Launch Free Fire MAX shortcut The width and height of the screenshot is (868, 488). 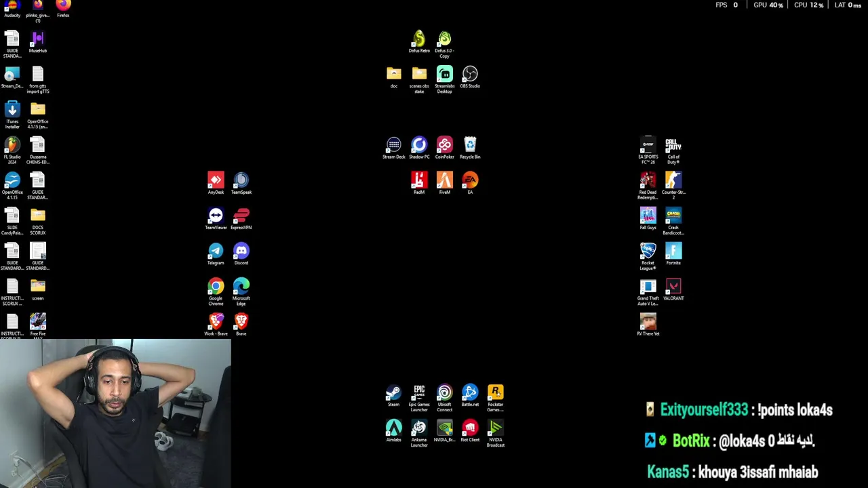pyautogui.click(x=38, y=325)
